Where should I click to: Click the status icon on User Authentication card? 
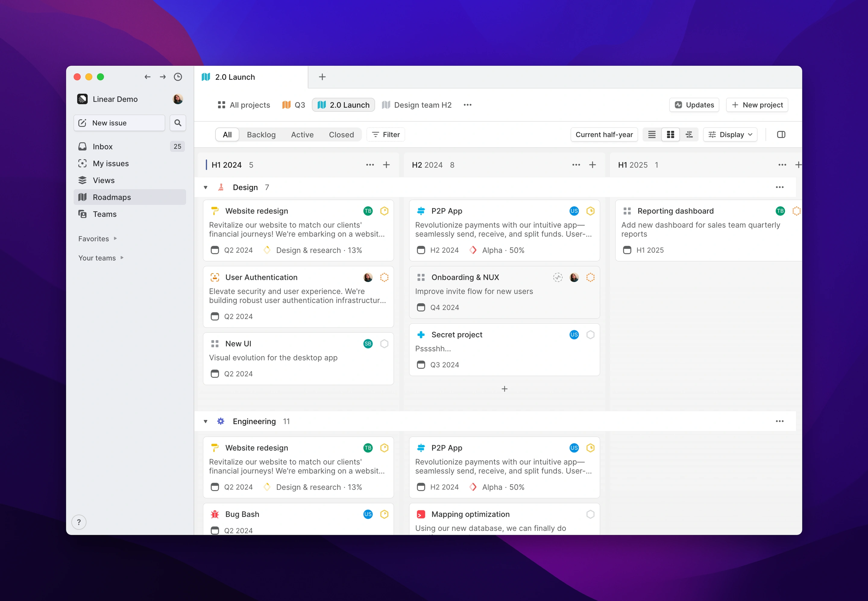point(384,277)
